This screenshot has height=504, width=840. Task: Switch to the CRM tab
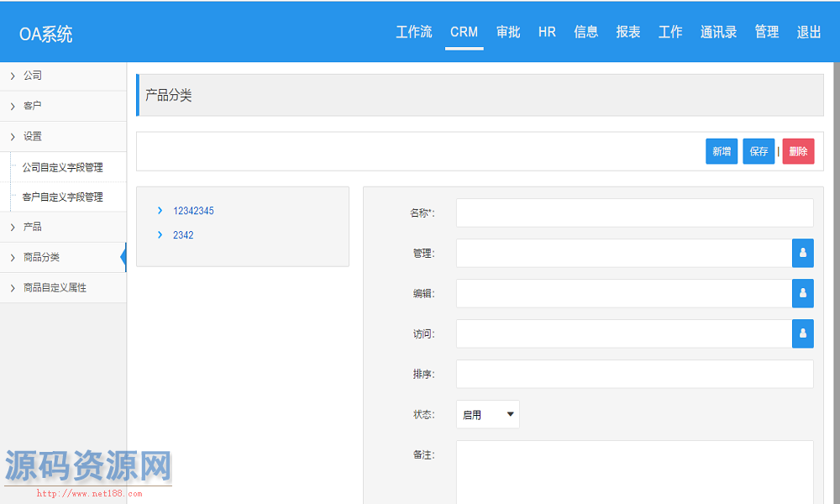tap(464, 31)
